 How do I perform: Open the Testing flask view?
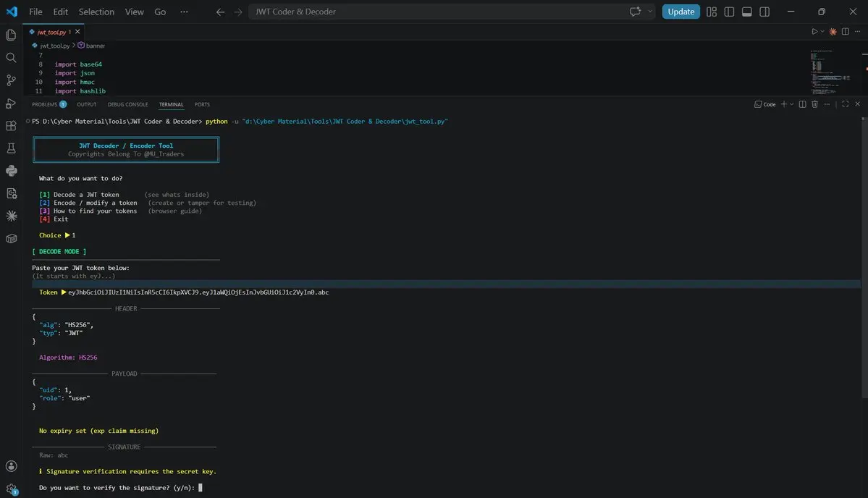coord(11,148)
